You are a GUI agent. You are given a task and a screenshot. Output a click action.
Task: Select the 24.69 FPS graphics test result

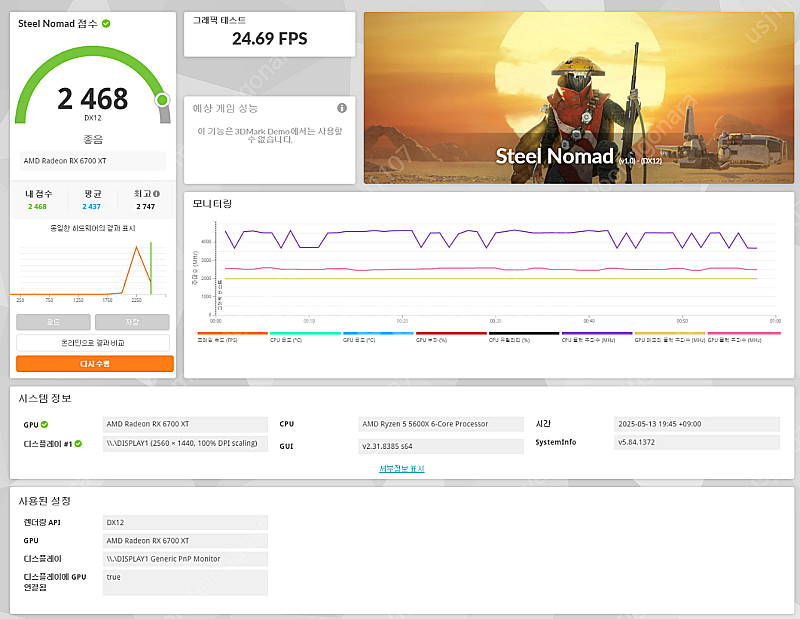tap(270, 39)
